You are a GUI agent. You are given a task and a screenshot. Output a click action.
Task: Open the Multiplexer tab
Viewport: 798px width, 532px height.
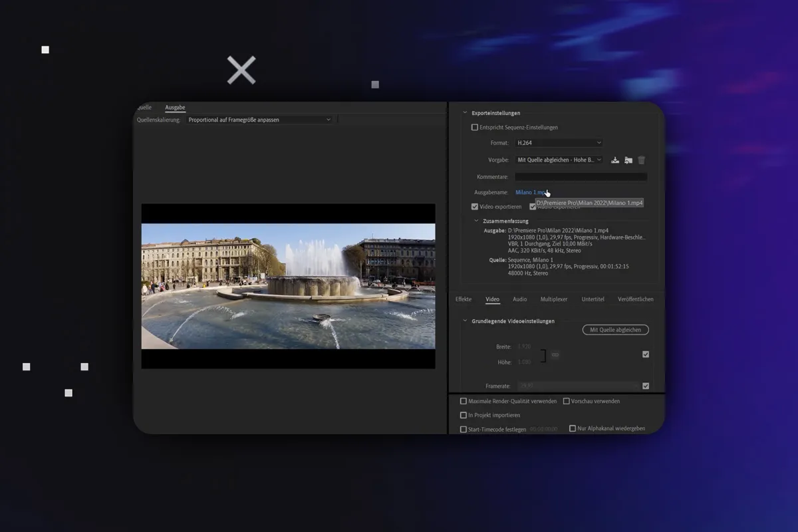554,299
